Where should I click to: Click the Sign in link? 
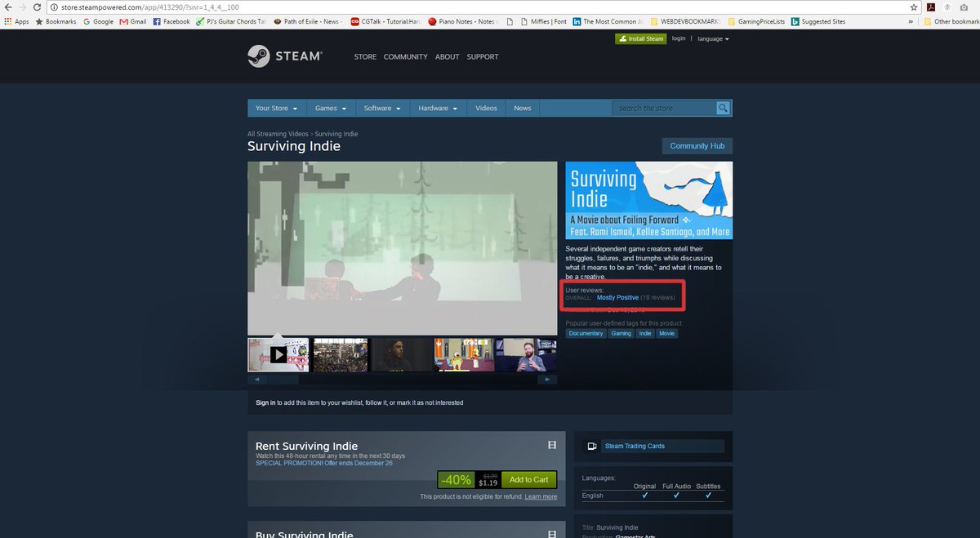(x=265, y=402)
